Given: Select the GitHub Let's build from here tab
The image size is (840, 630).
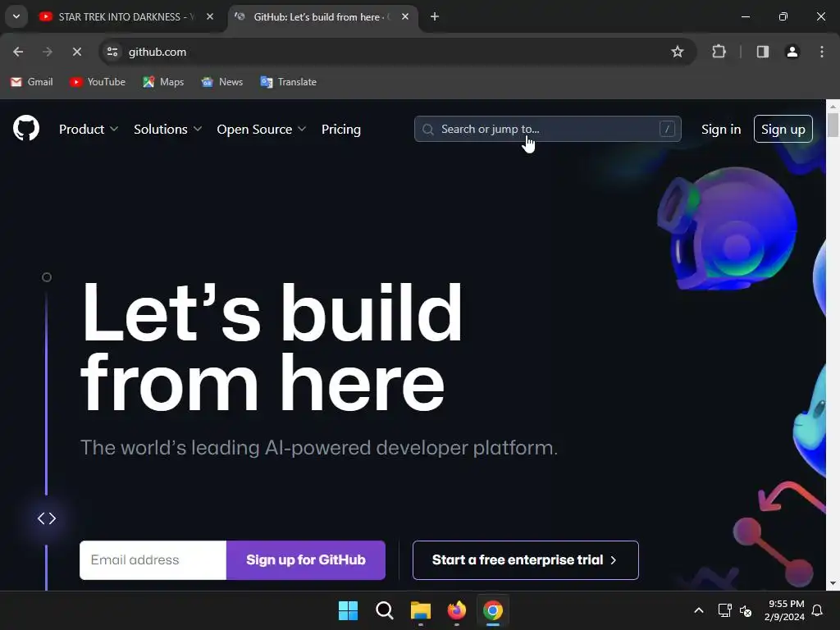Looking at the screenshot, I should pyautogui.click(x=322, y=17).
